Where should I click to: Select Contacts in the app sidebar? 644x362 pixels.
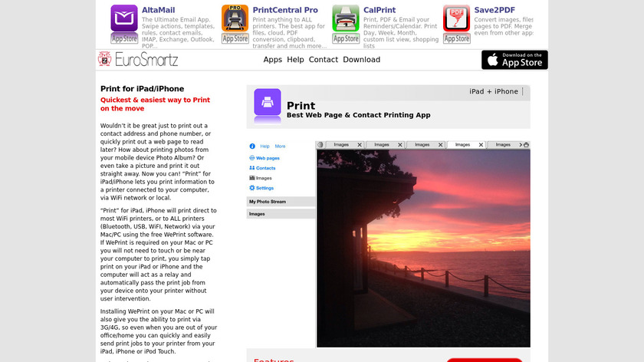262,168
